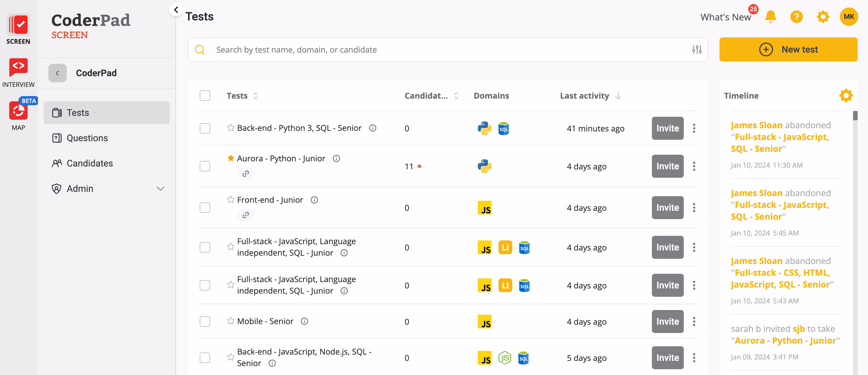Image resolution: width=868 pixels, height=375 pixels.
Task: Open Candidates in the sidebar
Action: 106,163
